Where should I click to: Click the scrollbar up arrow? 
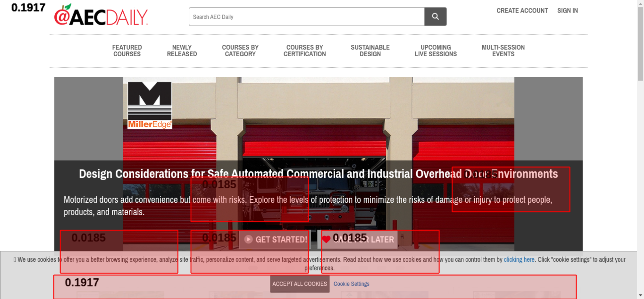coord(640,3)
